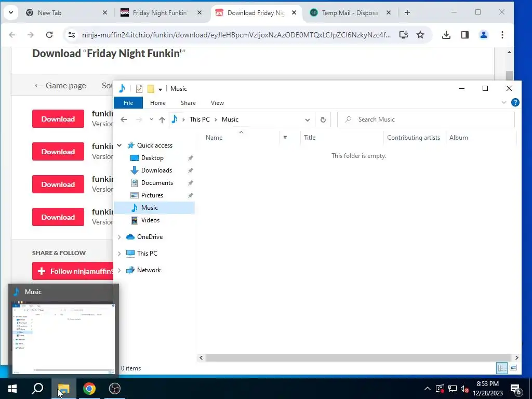Screen dimensions: 532x399
Task: Click the third Download button
Action: (x=58, y=184)
